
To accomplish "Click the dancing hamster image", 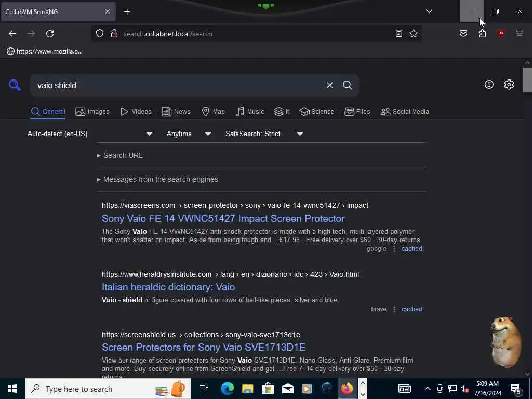I will (505, 342).
